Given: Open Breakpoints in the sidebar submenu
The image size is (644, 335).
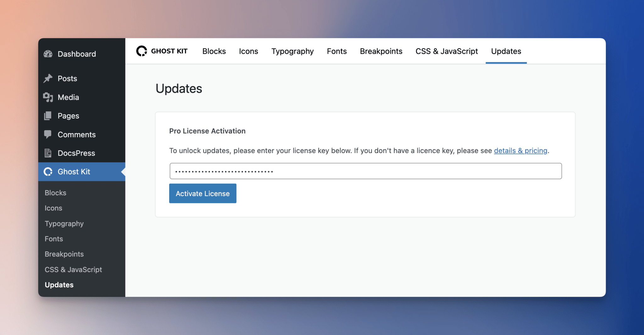Looking at the screenshot, I should tap(64, 254).
